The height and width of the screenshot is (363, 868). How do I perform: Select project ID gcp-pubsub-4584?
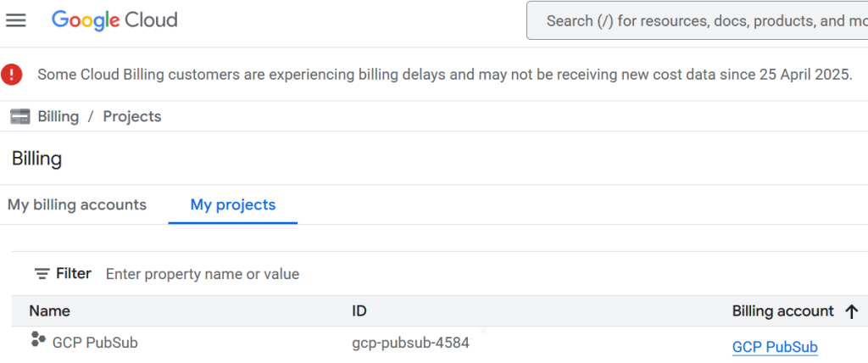coord(410,343)
